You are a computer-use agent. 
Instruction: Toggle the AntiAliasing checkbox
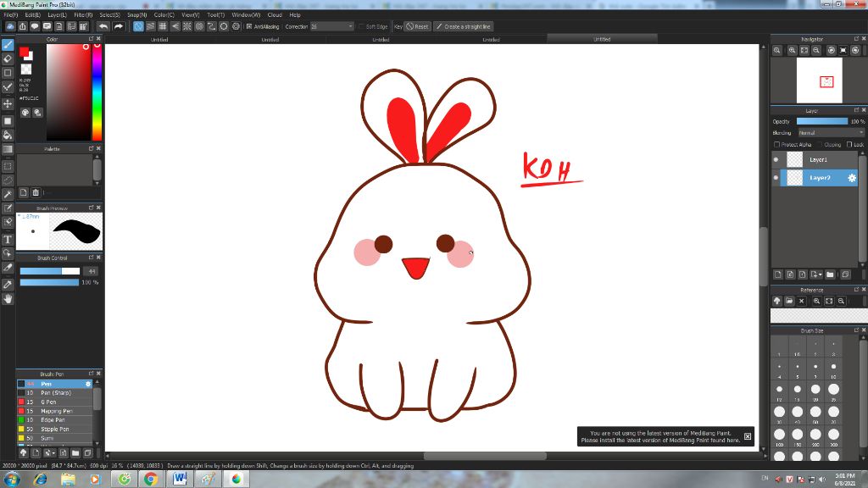pos(249,26)
